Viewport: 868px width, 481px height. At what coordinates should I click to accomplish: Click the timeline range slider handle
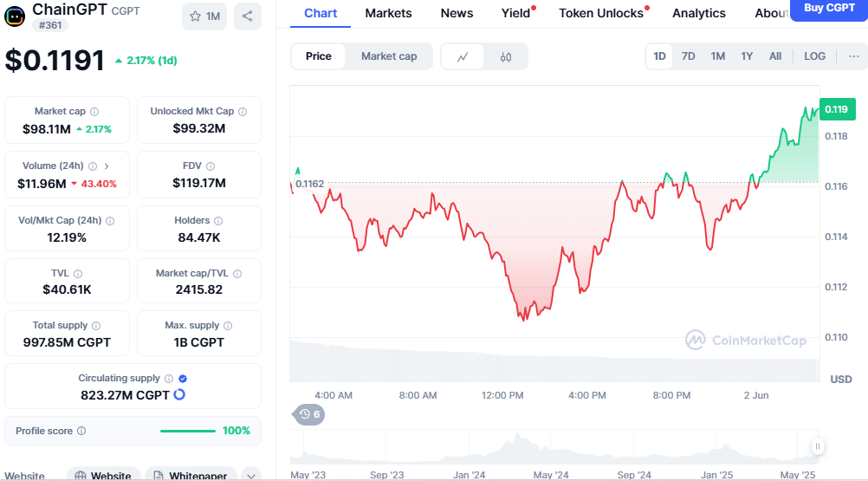click(x=817, y=447)
